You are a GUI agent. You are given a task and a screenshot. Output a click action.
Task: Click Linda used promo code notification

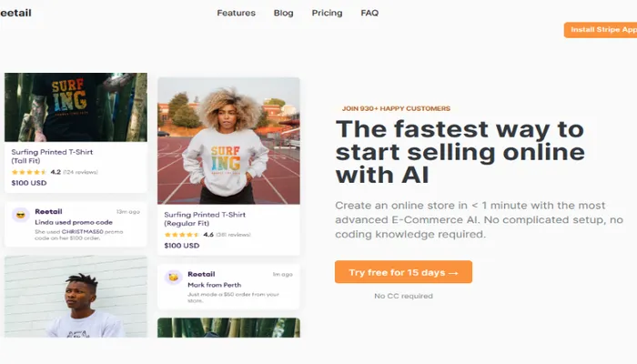[76, 224]
